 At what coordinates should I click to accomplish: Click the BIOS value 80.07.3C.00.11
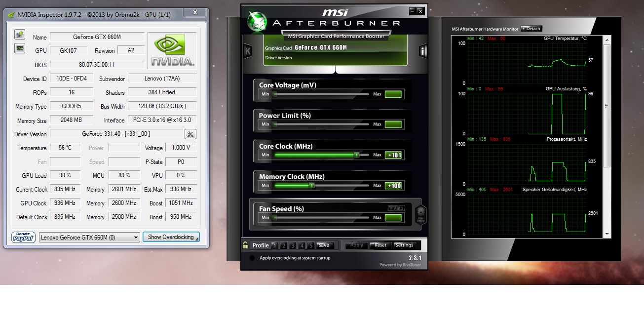97,65
